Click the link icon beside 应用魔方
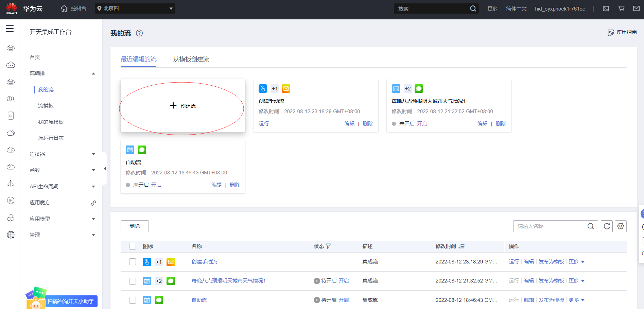644x309 pixels. point(93,203)
